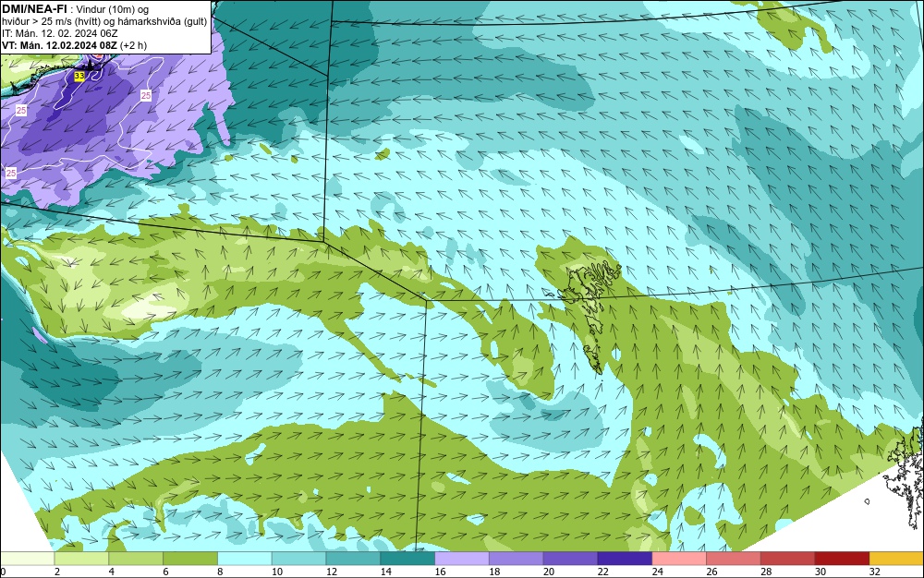Select the dark red 30–32 m/s legend swatch

pyautogui.click(x=842, y=559)
